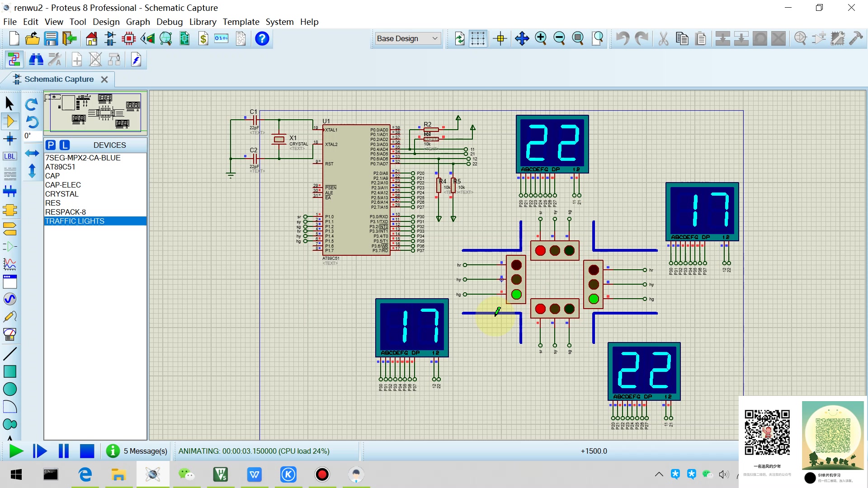Toggle L panel mode button
This screenshot has height=488, width=868.
tap(63, 145)
